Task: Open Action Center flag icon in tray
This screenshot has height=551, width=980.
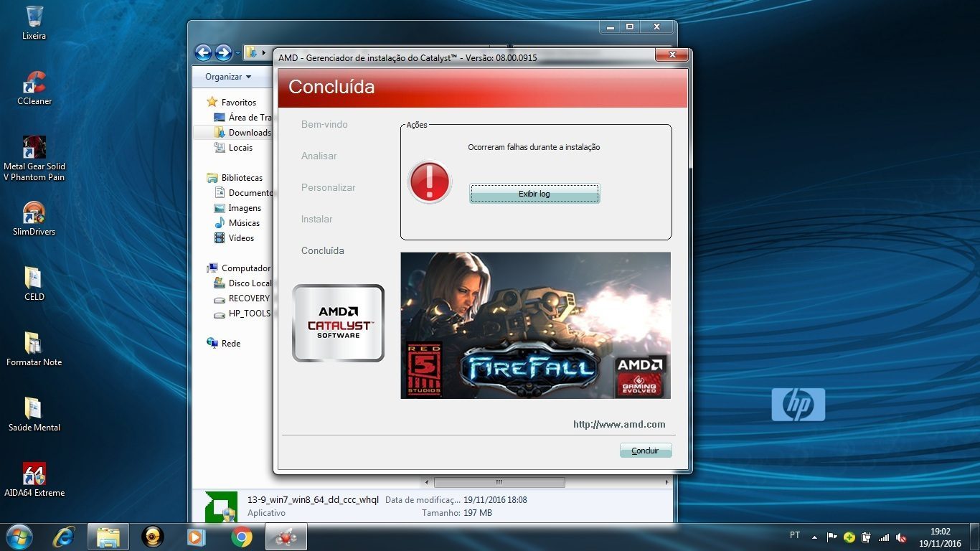Action: 832,537
